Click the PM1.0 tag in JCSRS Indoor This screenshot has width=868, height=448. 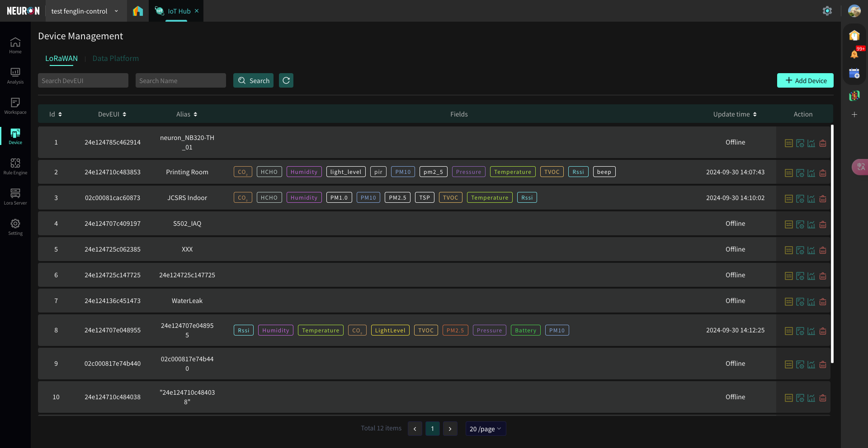[339, 197]
